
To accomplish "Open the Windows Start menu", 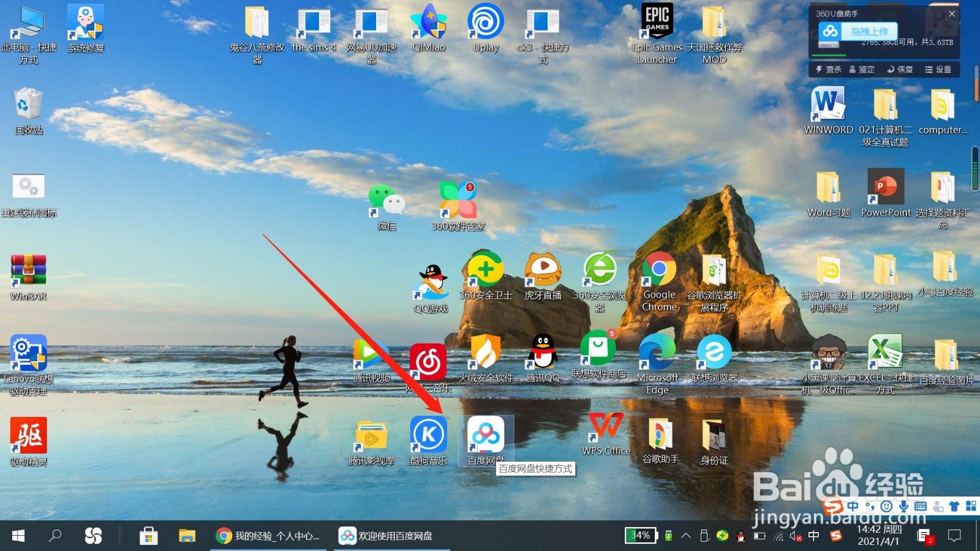I will [x=18, y=536].
